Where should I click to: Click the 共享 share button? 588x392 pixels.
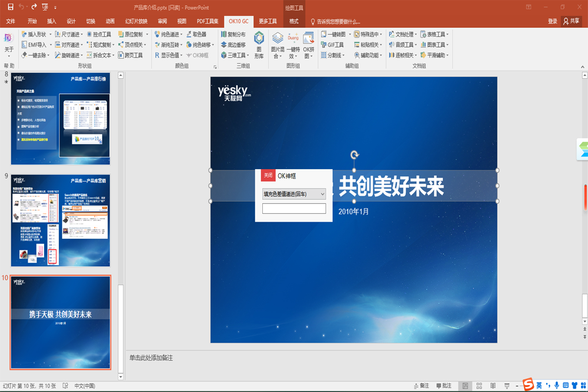571,21
